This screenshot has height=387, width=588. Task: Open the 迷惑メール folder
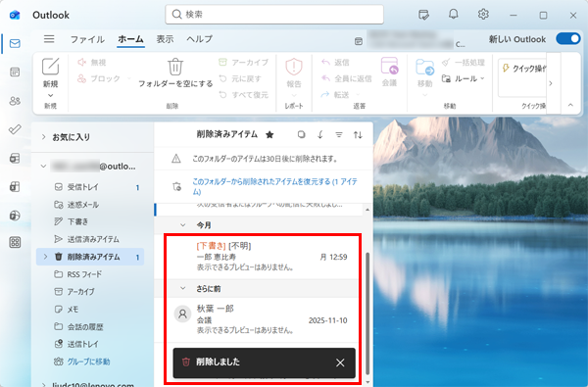[x=90, y=205]
